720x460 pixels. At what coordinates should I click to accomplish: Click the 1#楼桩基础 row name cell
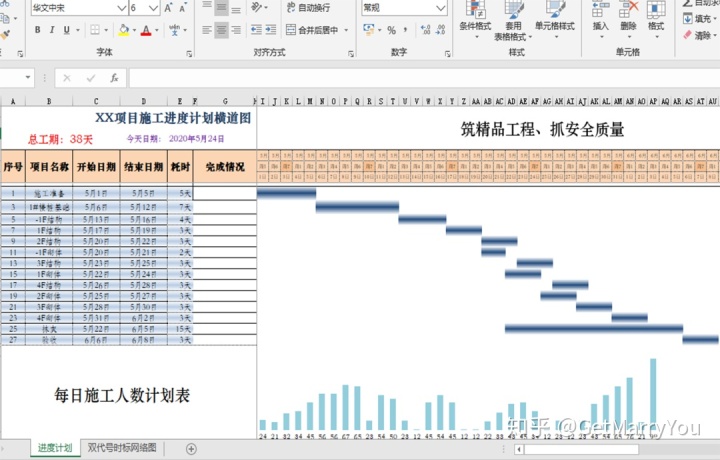tap(49, 208)
